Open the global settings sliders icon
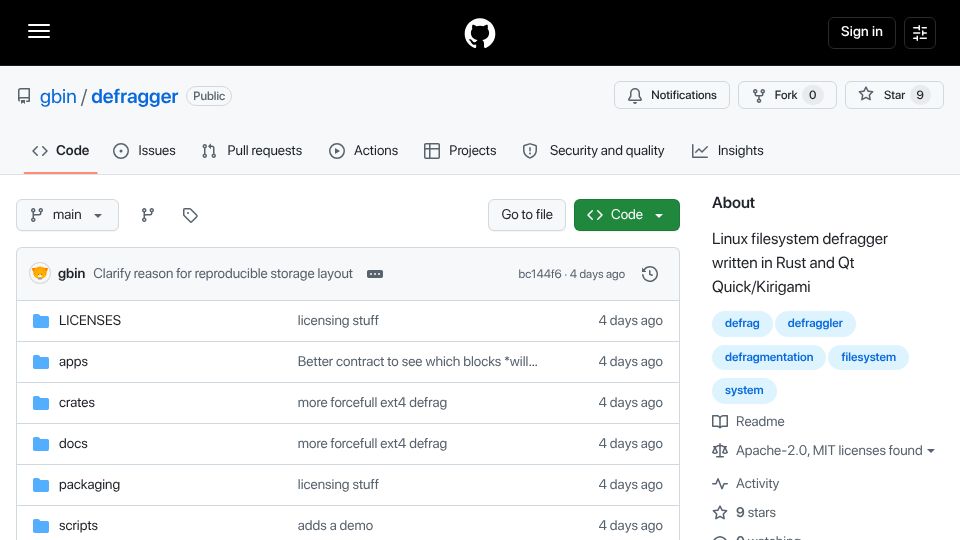This screenshot has width=960, height=540. pos(920,32)
